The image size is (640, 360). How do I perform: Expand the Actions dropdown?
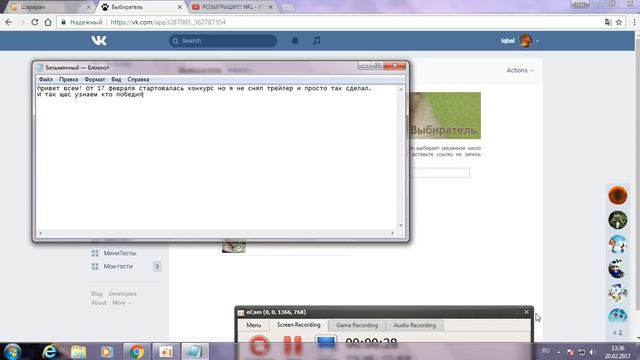pos(520,70)
